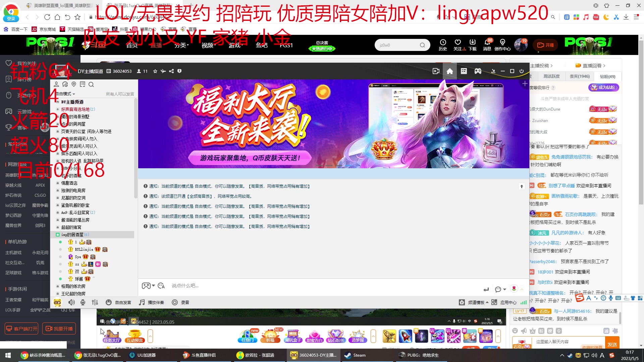Viewport: 644px width, 362px height.
Task: Click the share icon in header
Action: tap(171, 71)
